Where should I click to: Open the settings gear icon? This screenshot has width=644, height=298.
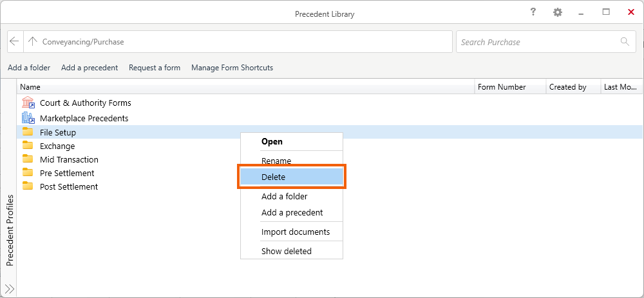click(557, 12)
